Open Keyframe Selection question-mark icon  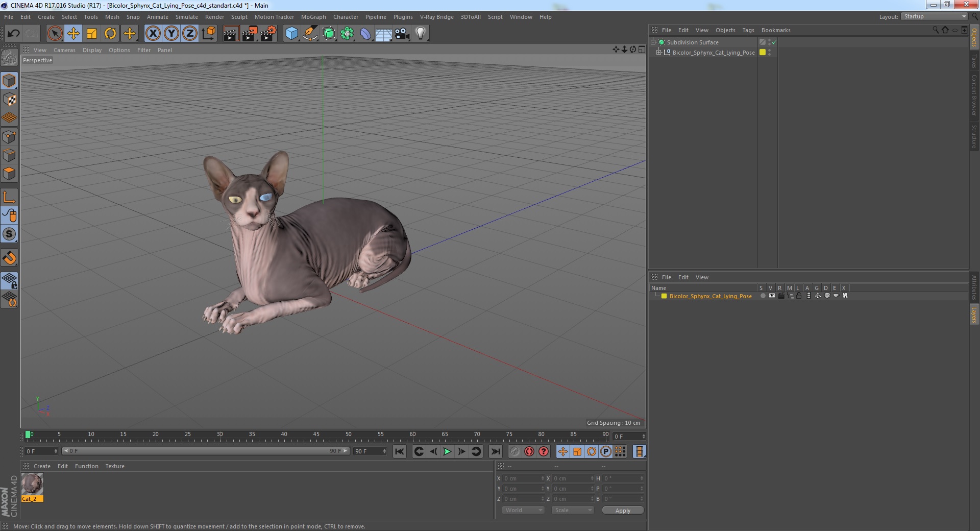point(544,451)
